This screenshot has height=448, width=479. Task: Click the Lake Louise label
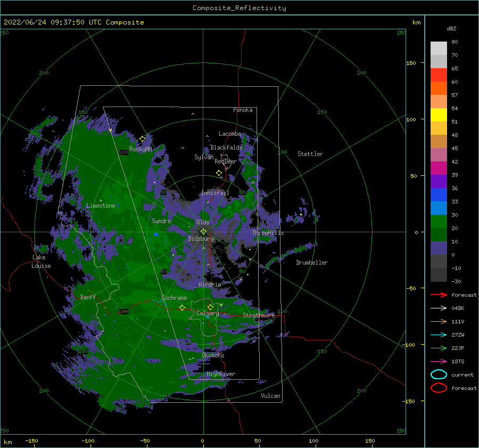coord(41,262)
